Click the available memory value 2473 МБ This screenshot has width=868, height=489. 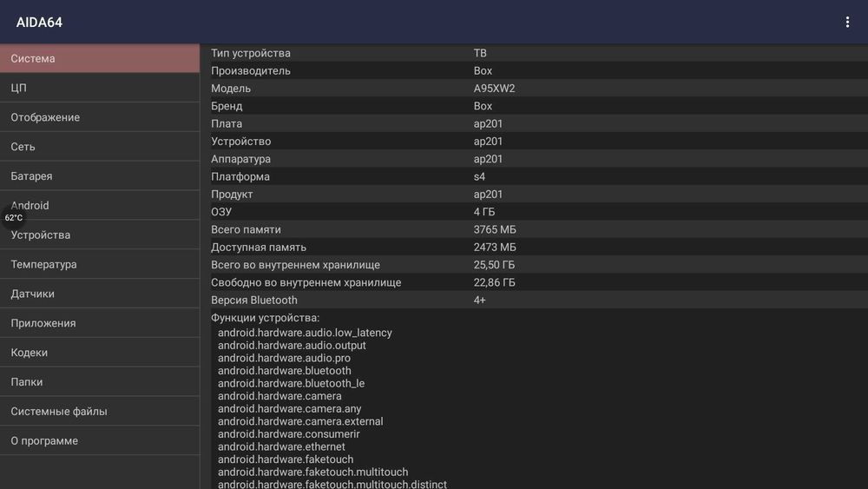[x=495, y=247]
